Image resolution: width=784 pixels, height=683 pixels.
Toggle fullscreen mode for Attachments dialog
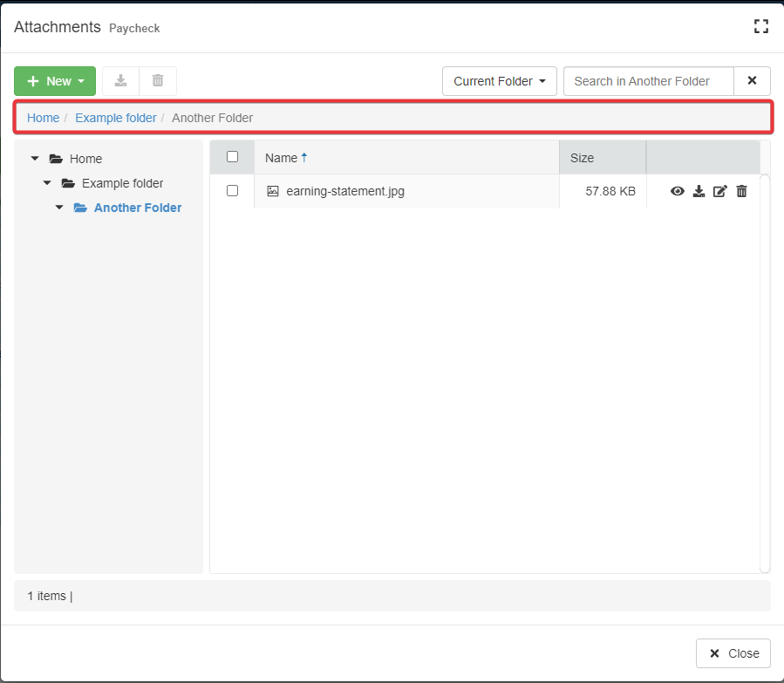pos(760,27)
